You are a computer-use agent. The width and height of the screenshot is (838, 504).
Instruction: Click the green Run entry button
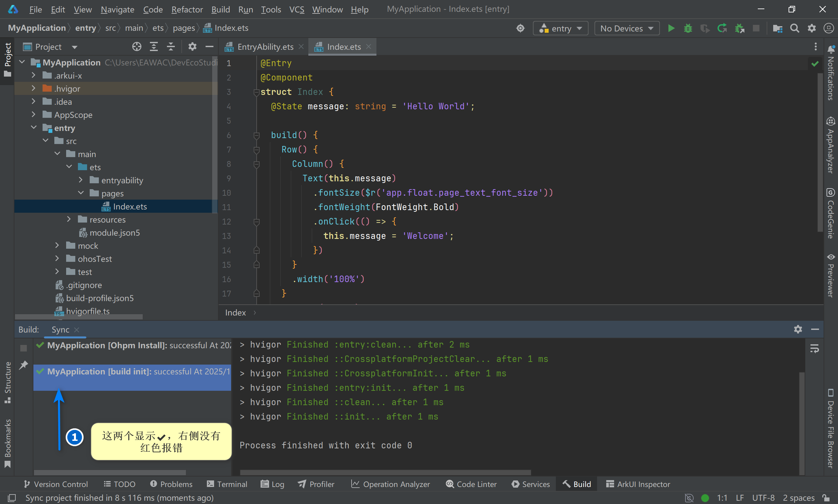tap(671, 28)
